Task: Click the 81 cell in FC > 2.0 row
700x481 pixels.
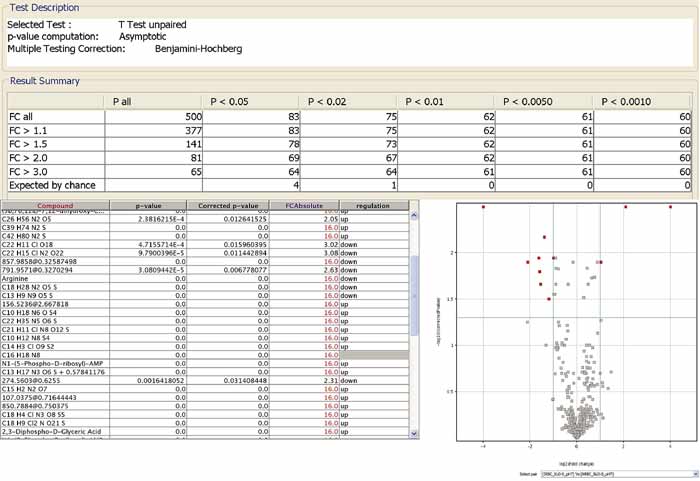Action: point(153,158)
